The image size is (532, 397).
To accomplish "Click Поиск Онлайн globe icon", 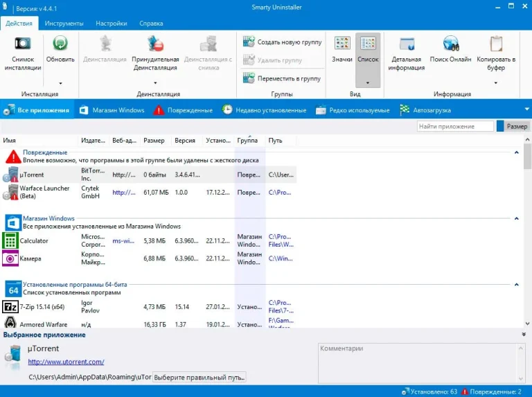I will [x=451, y=44].
